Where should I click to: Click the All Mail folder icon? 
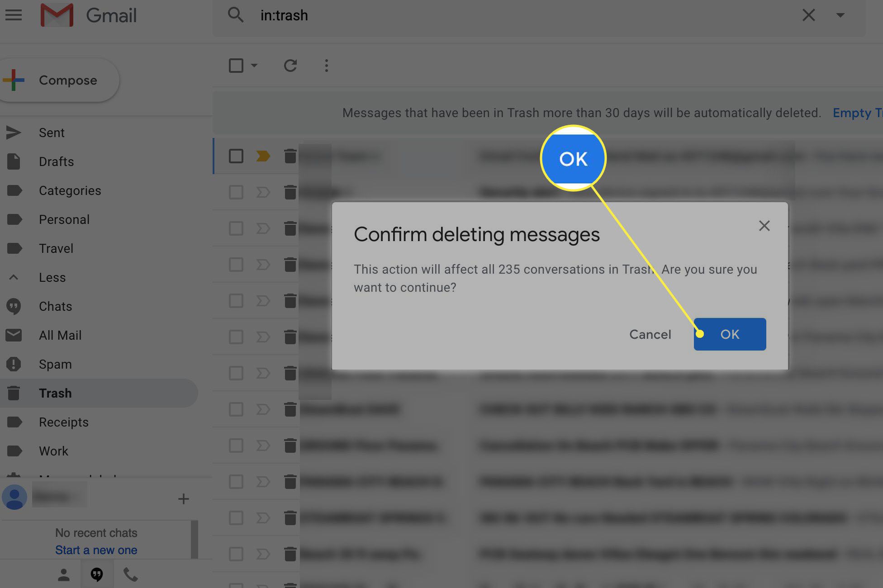[14, 335]
